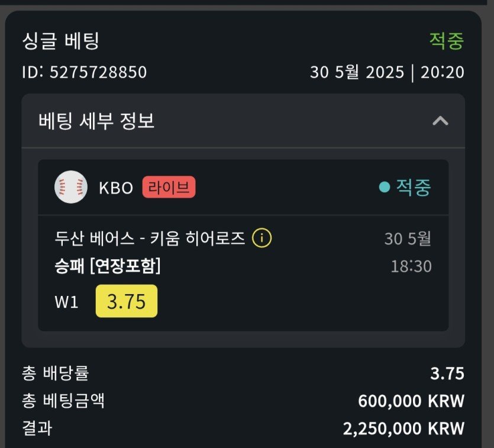Collapse the 베팅 세부 정보 chevron
Image resolution: width=494 pixels, height=448 pixels.
tap(440, 121)
